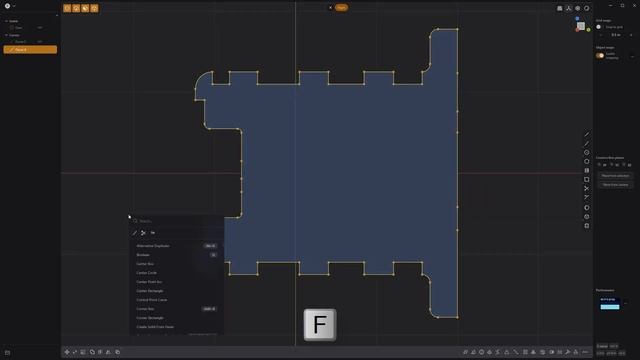640x360 pixels.
Task: Decrease grid size with minus button
Action: point(600,35)
